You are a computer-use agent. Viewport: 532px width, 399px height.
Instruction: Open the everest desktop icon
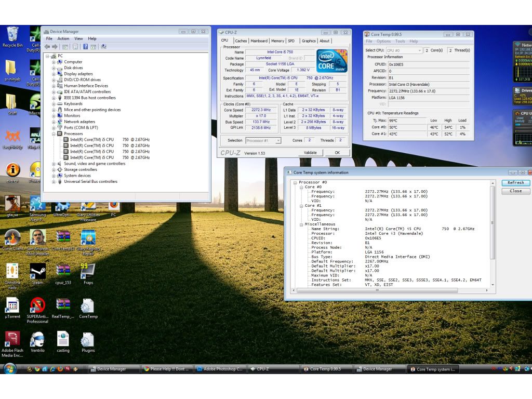point(12,169)
